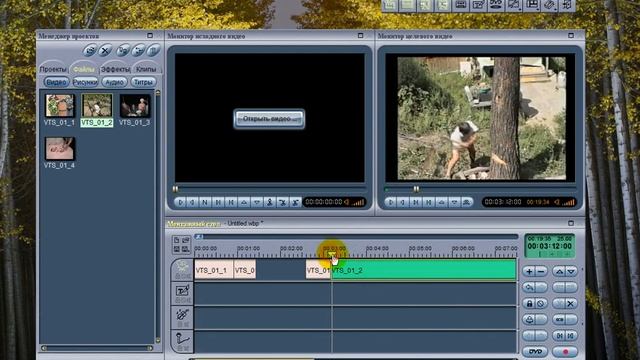Click the last control icon in target monitor
Image resolution: width=640 pixels, height=360 pixels.
point(467,202)
